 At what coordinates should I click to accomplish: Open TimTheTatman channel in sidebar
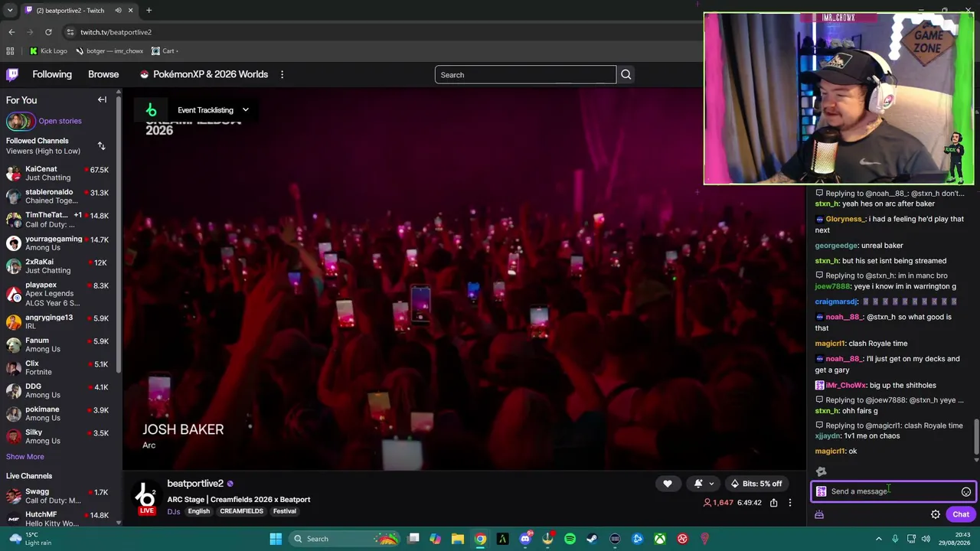(x=57, y=220)
